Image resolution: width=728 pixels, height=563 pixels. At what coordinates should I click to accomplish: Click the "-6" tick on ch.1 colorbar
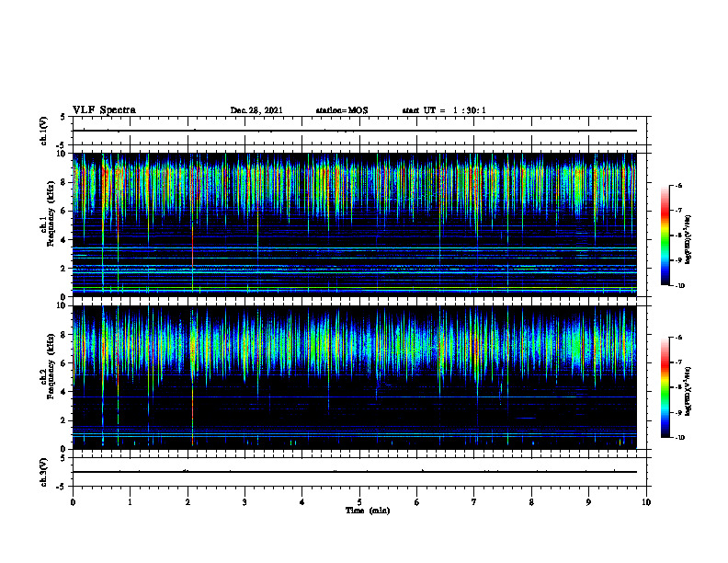678,185
